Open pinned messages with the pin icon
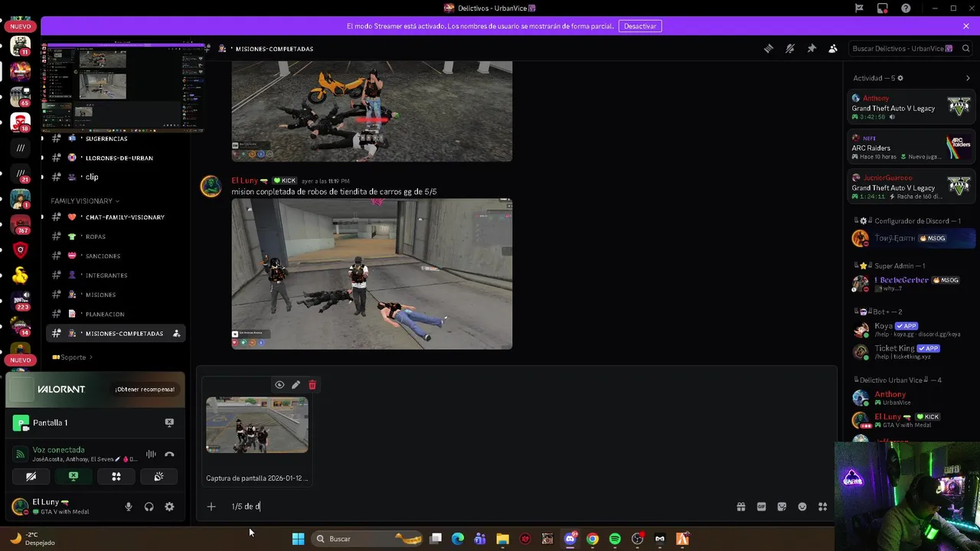 (812, 48)
